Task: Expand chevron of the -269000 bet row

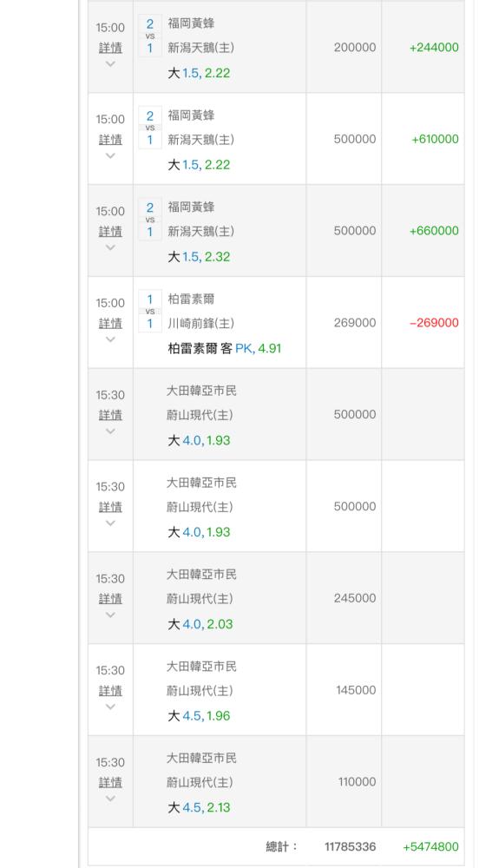Action: pyautogui.click(x=110, y=339)
